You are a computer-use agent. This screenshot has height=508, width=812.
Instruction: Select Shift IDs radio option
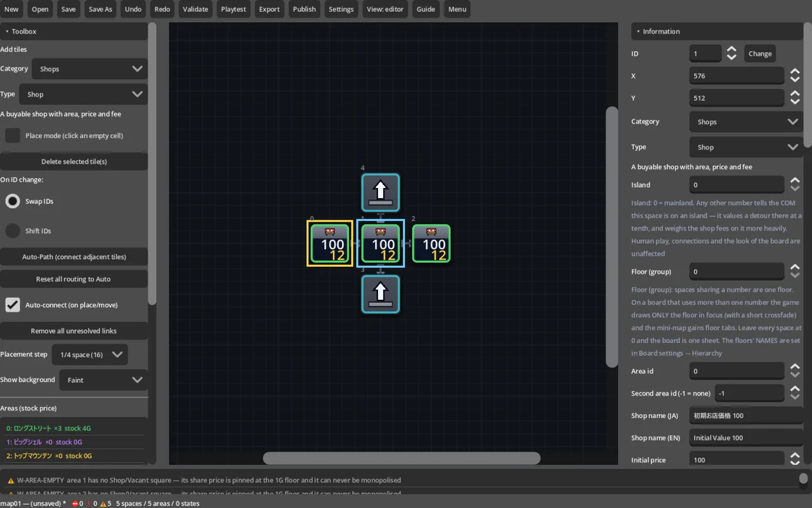click(x=13, y=231)
